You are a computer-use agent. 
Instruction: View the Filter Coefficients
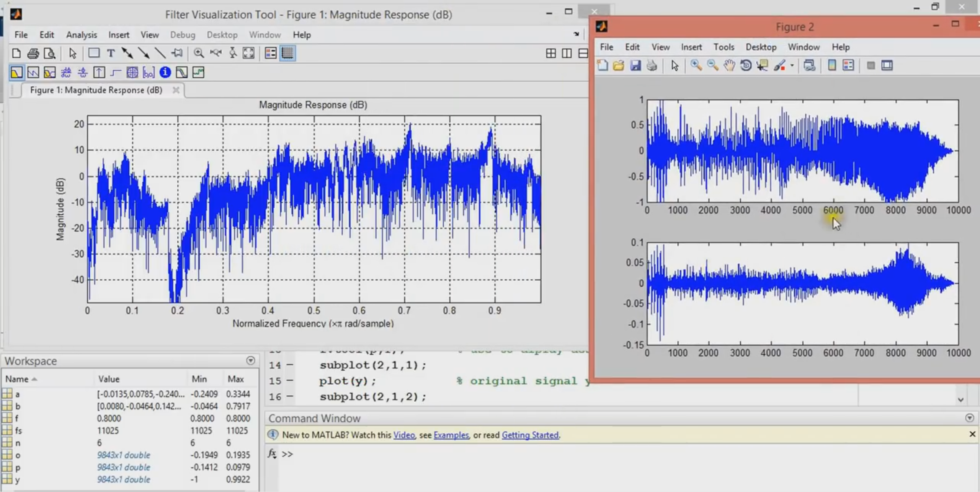point(149,72)
